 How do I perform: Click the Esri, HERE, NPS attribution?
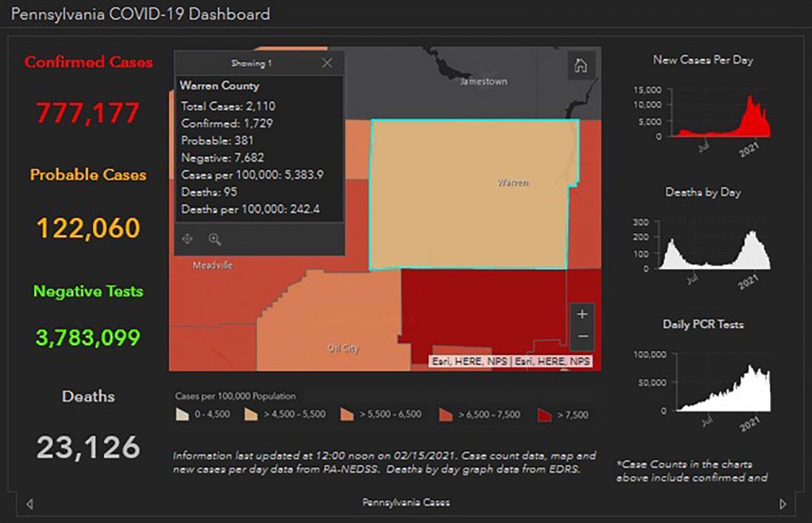(x=511, y=362)
